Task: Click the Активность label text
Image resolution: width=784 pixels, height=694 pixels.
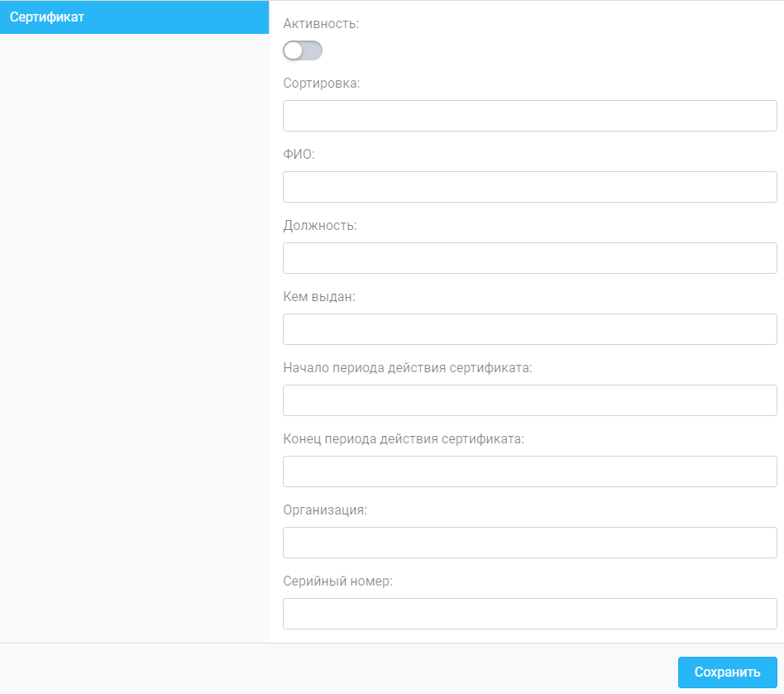Action: (321, 24)
